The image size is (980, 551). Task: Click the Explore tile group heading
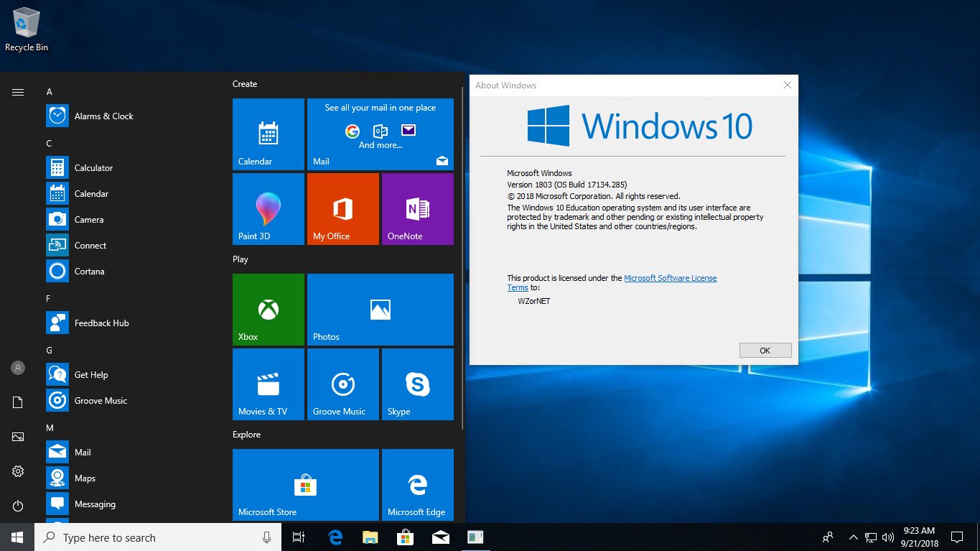(x=247, y=435)
